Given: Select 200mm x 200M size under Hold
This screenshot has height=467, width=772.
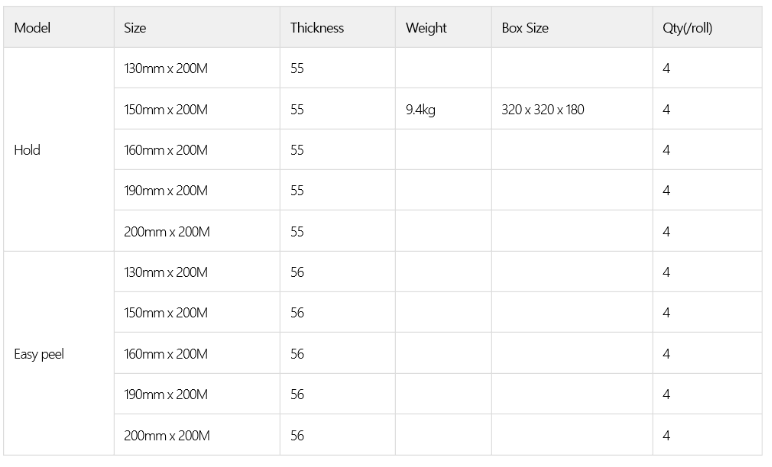Looking at the screenshot, I should click(166, 232).
